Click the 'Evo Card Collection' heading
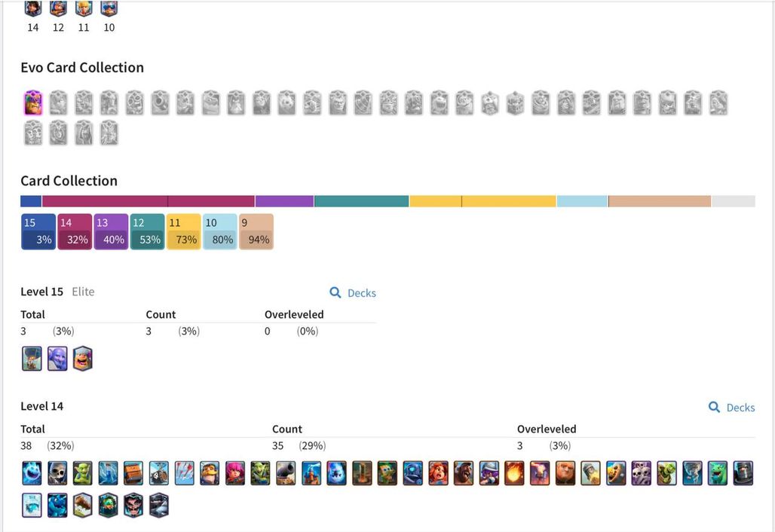 pos(82,68)
